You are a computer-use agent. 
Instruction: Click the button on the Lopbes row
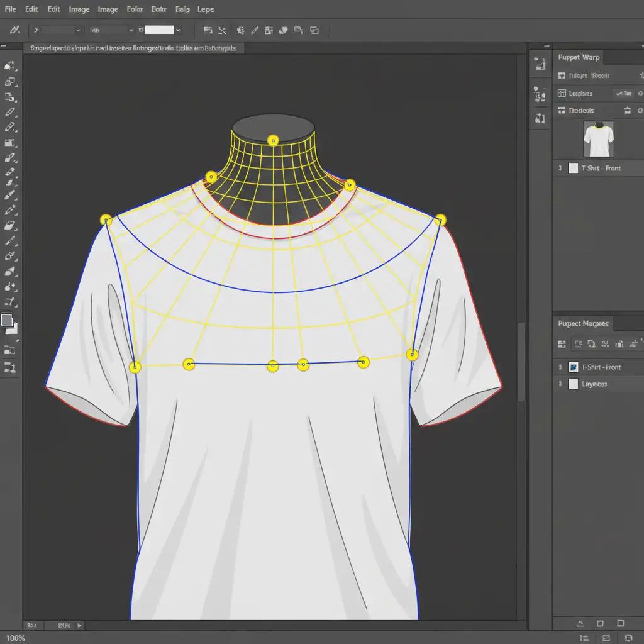[623, 94]
